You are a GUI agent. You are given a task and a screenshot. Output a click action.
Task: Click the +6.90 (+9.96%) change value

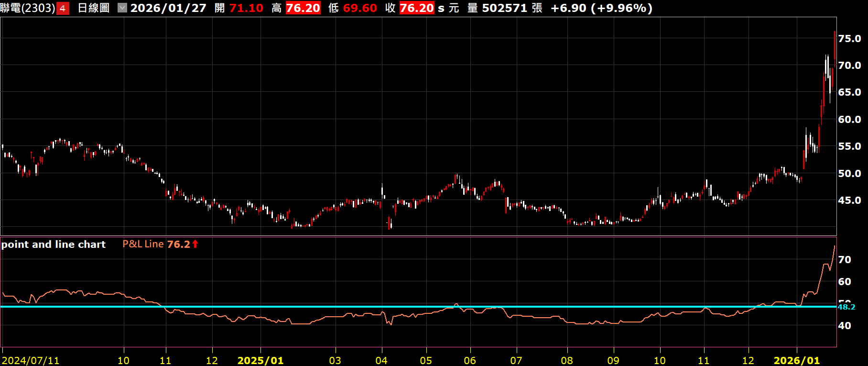pyautogui.click(x=601, y=8)
